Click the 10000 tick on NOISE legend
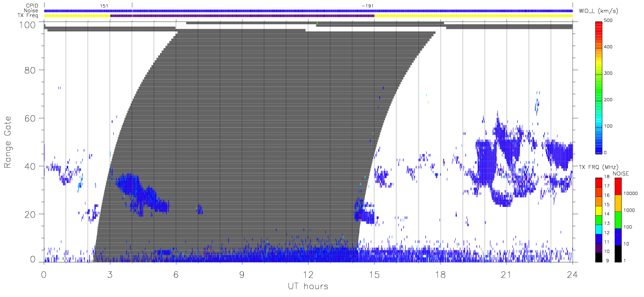Viewport: 644px width, 297px height. click(630, 193)
